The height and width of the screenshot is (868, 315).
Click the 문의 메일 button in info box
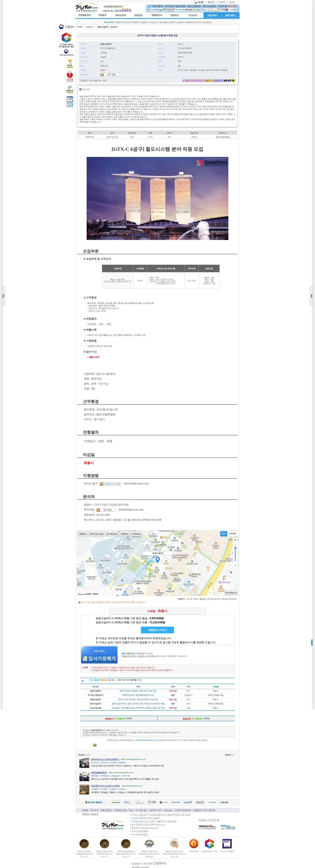110,75
